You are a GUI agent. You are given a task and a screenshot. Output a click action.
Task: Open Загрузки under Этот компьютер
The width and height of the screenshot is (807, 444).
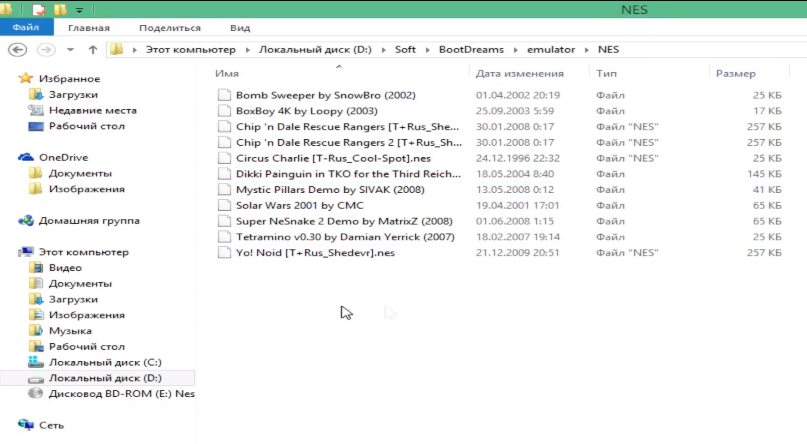pos(73,299)
